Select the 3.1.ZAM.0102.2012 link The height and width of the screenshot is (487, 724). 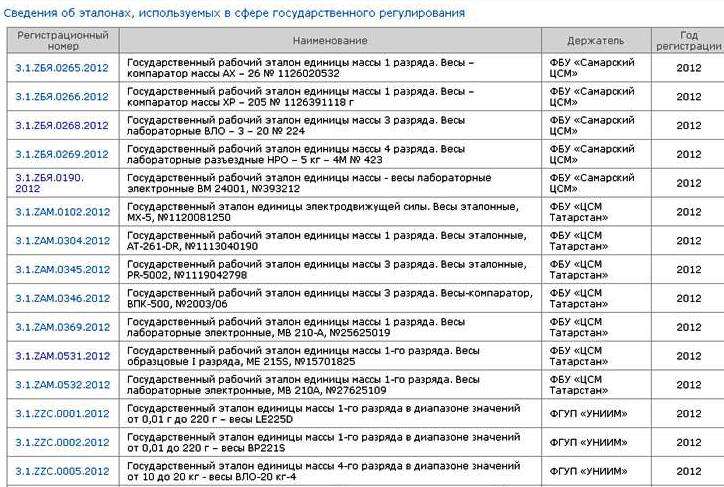pos(62,212)
